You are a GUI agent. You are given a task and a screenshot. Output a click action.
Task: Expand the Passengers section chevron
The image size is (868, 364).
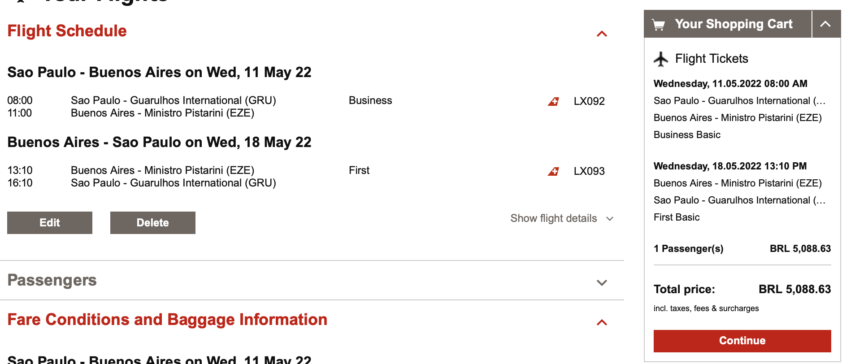pos(602,282)
